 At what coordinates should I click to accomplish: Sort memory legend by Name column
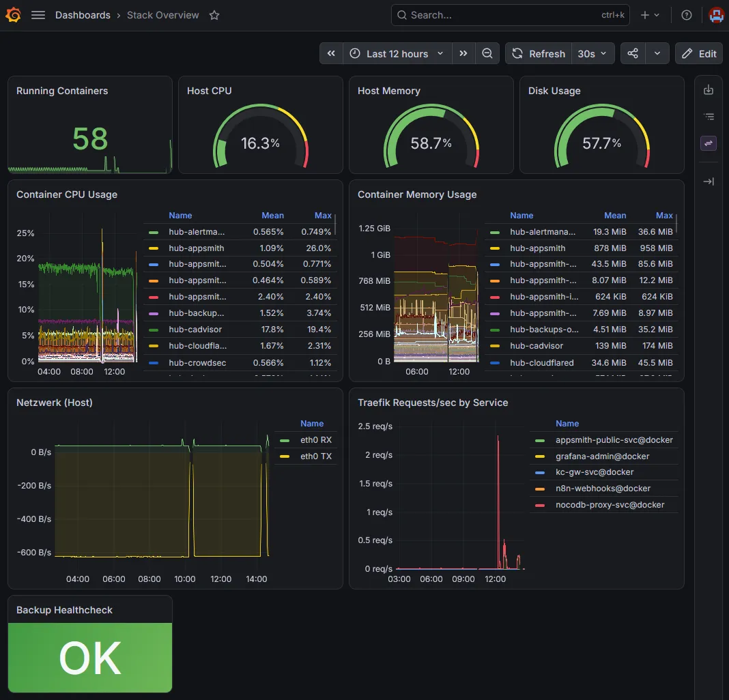[x=521, y=215]
